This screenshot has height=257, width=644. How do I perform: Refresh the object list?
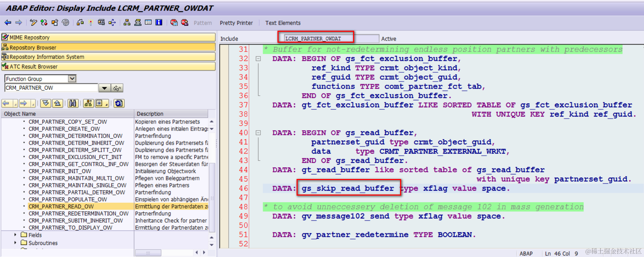click(x=119, y=103)
